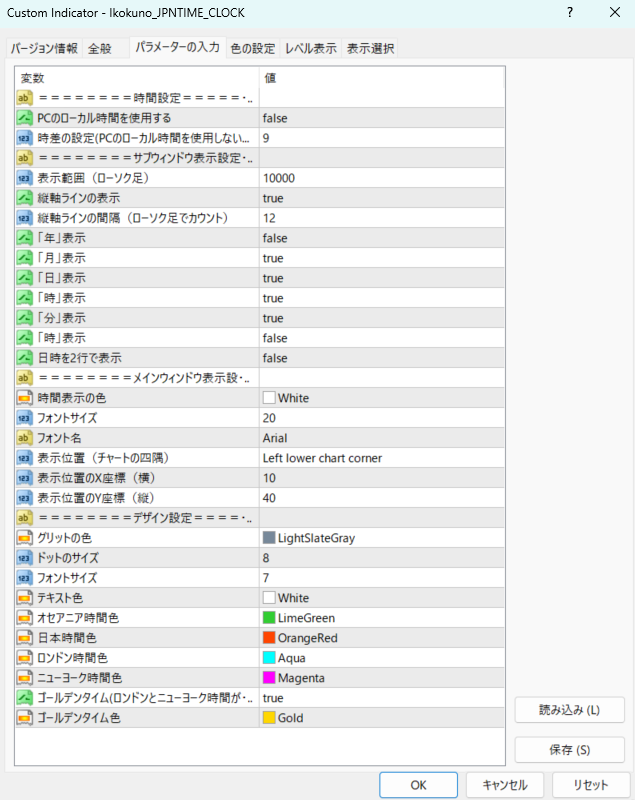Click the boolean icon beside 日時を2行で表示
Viewport: 635px width, 800px height.
26,358
